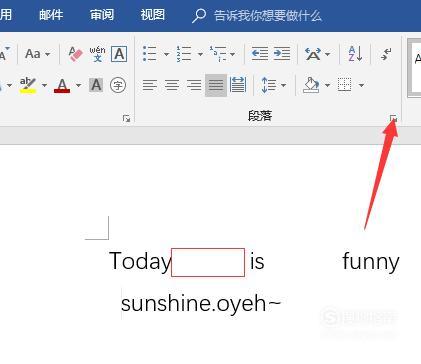Screen dimensions: 421x364
Task: Click the Shading paint bucket icon
Action: point(311,85)
